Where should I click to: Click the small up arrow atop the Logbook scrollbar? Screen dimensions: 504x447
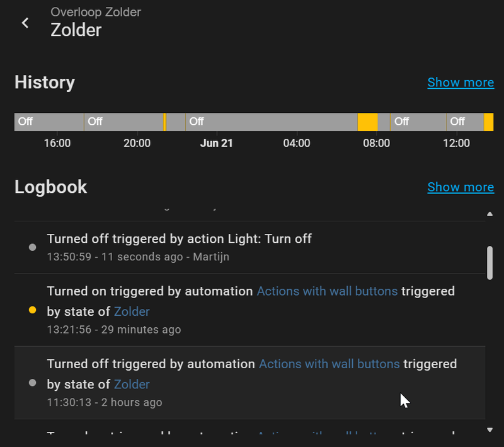coord(488,214)
